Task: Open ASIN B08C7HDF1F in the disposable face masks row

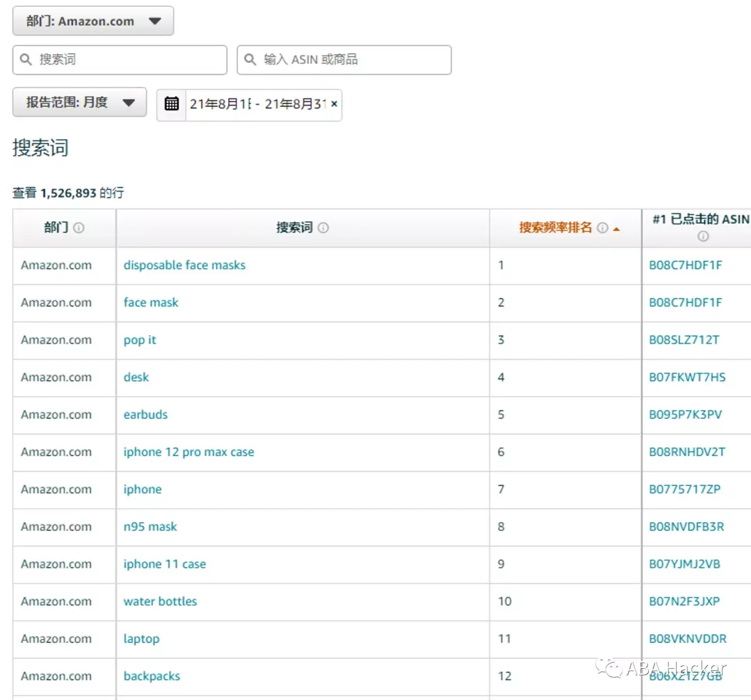Action: click(x=686, y=266)
